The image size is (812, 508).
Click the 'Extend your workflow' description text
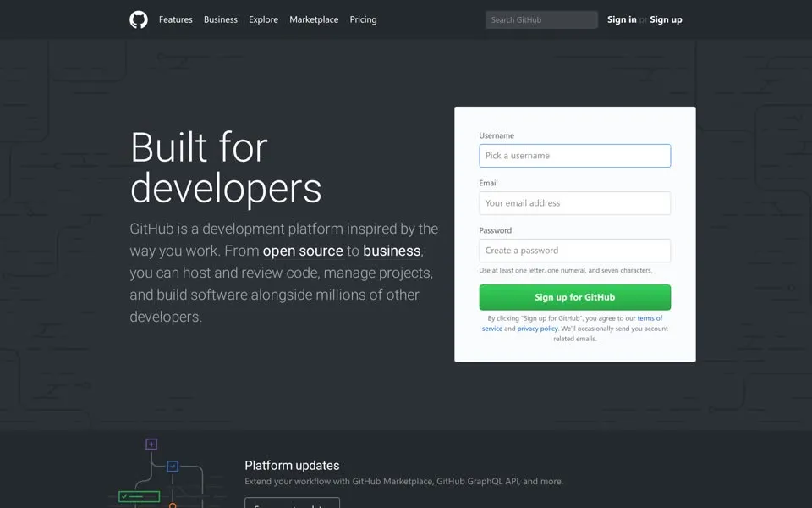click(403, 481)
